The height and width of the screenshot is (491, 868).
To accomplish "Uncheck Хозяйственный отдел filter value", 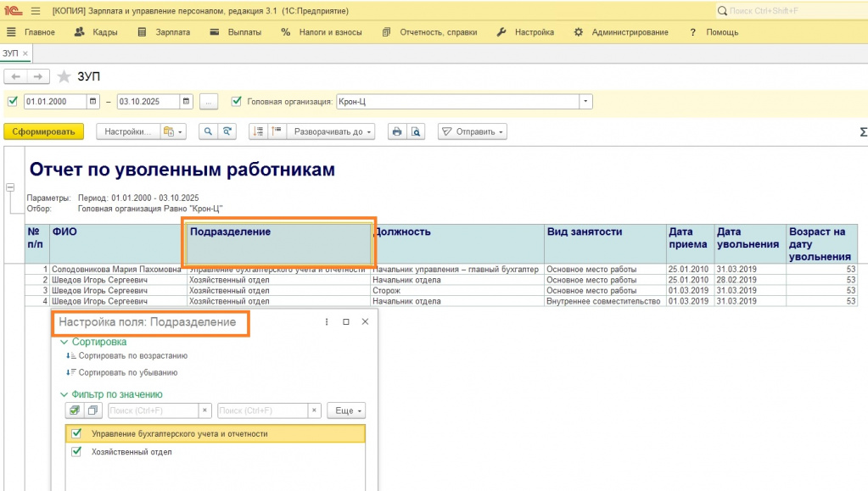I will 76,452.
